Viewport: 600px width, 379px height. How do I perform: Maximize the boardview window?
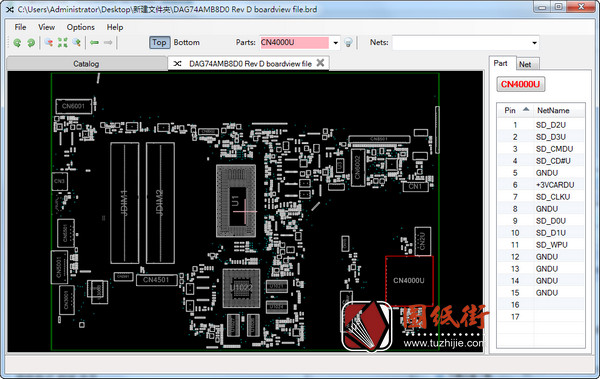point(559,7)
